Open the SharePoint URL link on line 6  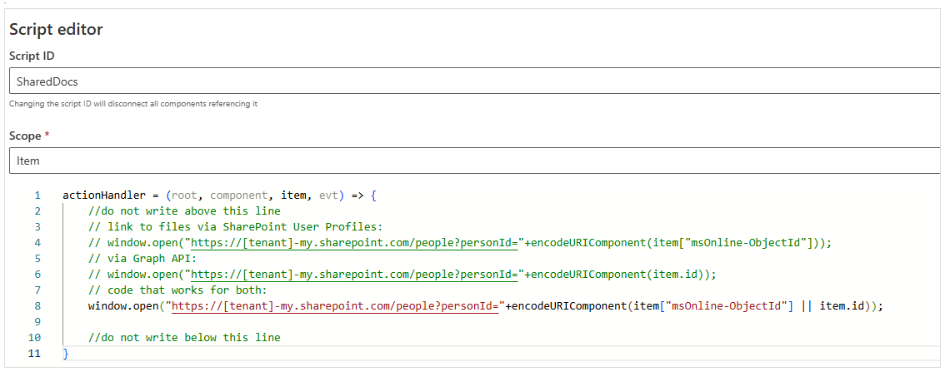355,274
